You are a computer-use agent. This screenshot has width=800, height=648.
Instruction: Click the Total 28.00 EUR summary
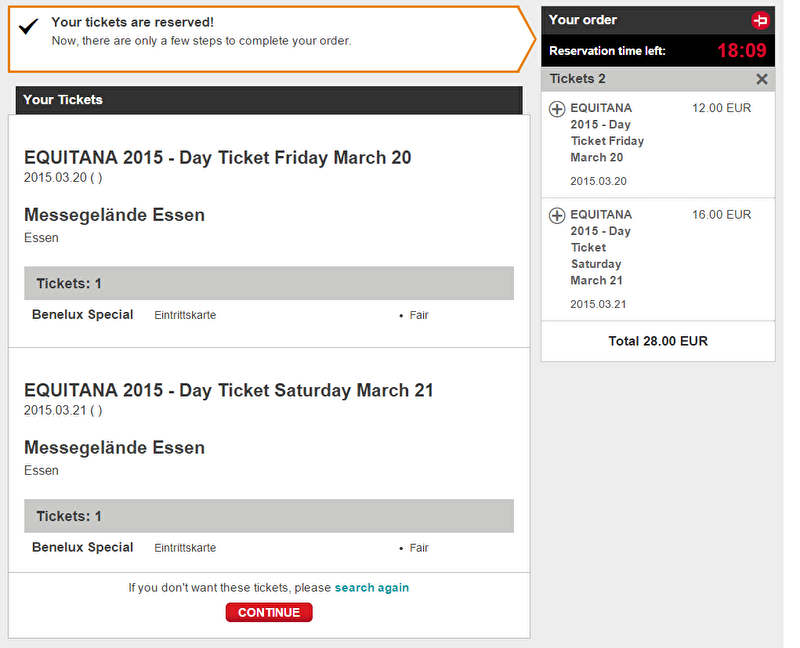point(658,341)
